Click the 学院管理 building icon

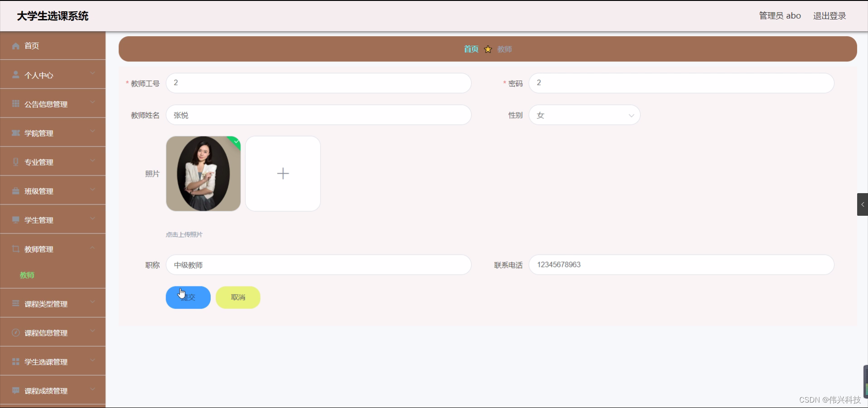pyautogui.click(x=15, y=133)
